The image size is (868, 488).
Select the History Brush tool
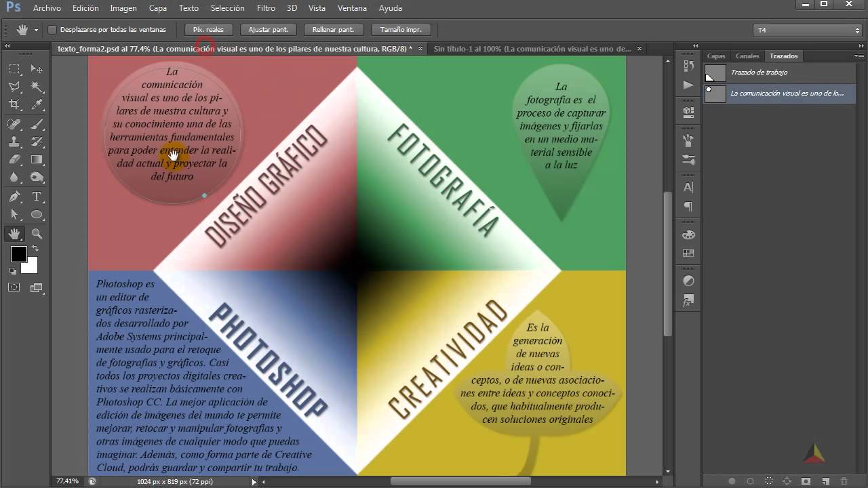click(x=37, y=142)
